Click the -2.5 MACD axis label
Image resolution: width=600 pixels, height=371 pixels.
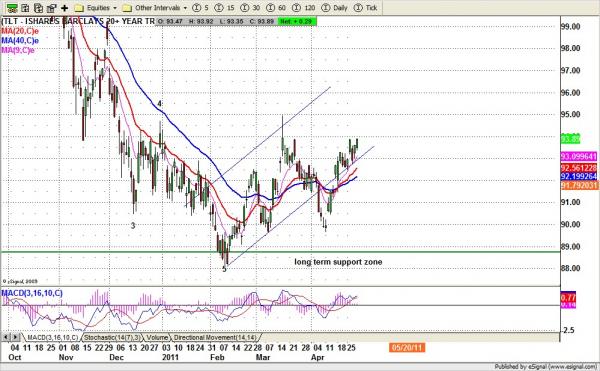(567, 330)
